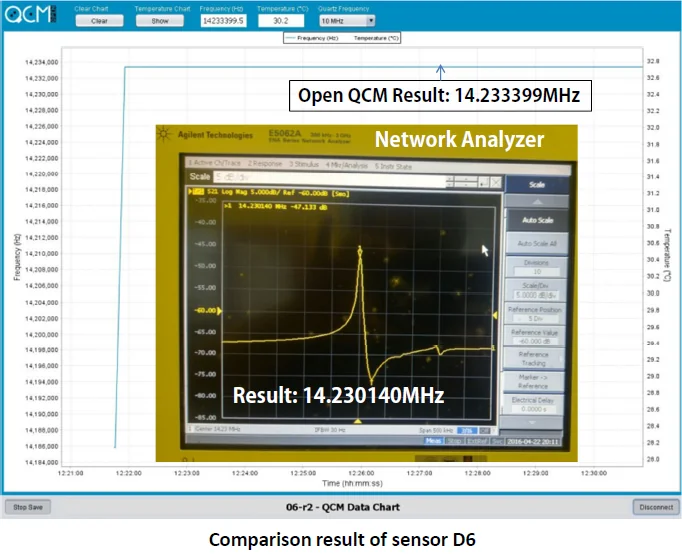
Task: Click the -60.00 reference level marker
Action: pos(208,310)
